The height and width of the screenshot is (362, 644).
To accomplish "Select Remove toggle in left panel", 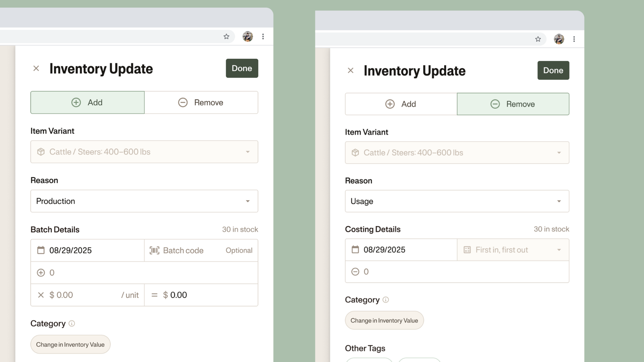I will point(201,102).
